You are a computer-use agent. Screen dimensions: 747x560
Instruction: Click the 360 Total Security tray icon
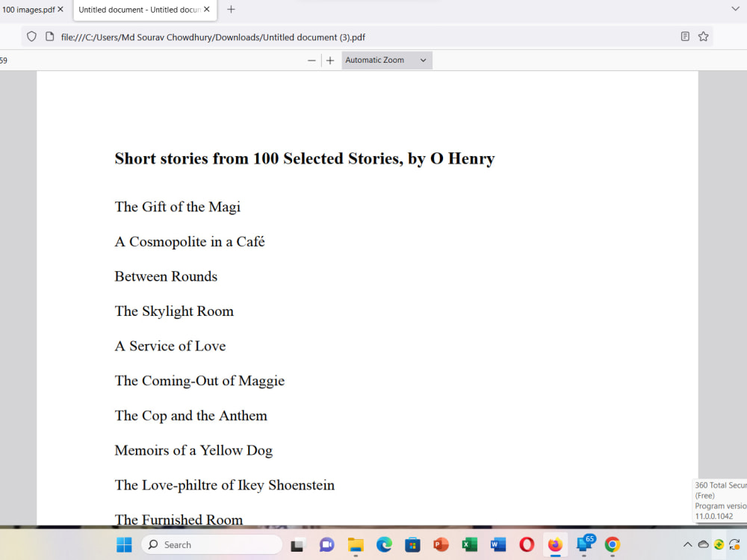pos(719,544)
